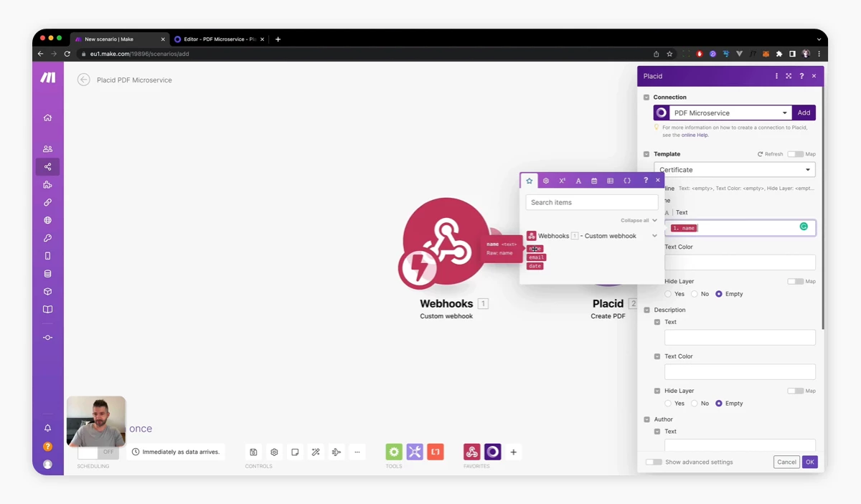Go back using the circled arrow

(84, 80)
